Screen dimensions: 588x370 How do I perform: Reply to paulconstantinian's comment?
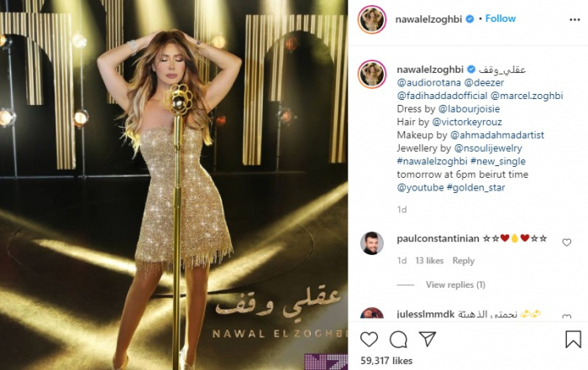click(463, 261)
